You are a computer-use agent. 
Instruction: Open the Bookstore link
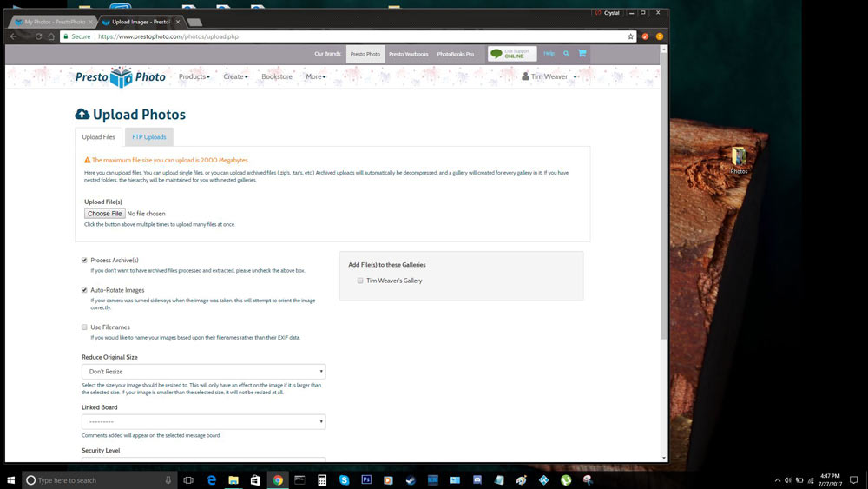pos(277,76)
